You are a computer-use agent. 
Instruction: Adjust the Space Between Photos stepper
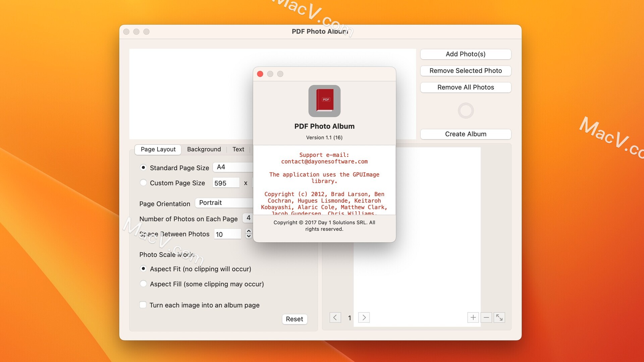[x=249, y=234]
